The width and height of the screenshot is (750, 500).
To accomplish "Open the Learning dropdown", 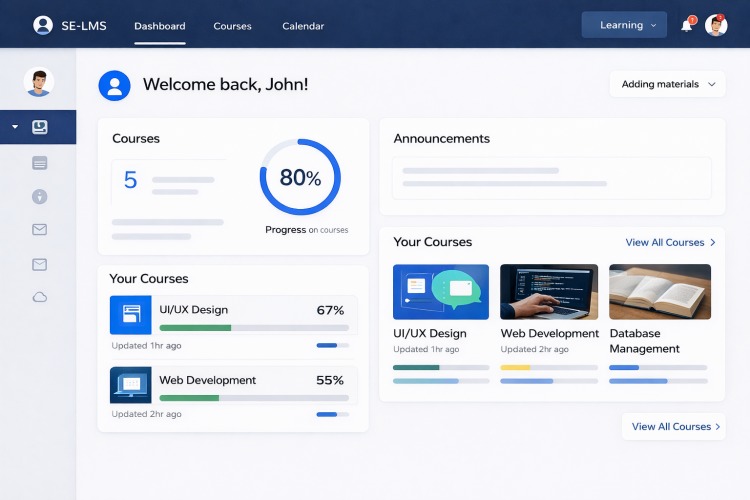I will pyautogui.click(x=624, y=25).
